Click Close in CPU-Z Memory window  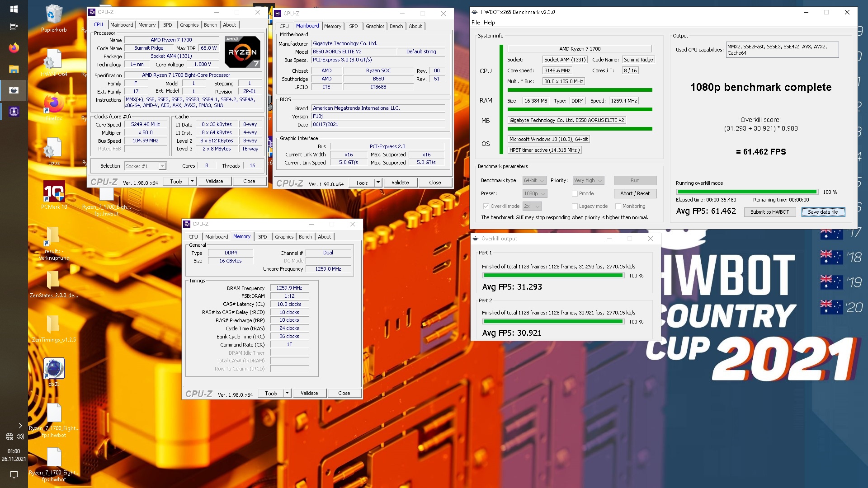[344, 393]
